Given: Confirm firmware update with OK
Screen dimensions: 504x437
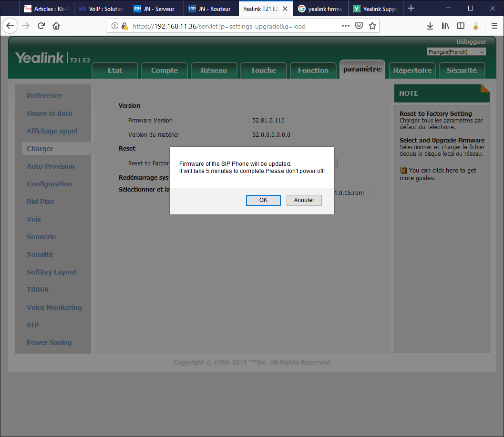Looking at the screenshot, I should (x=263, y=200).
